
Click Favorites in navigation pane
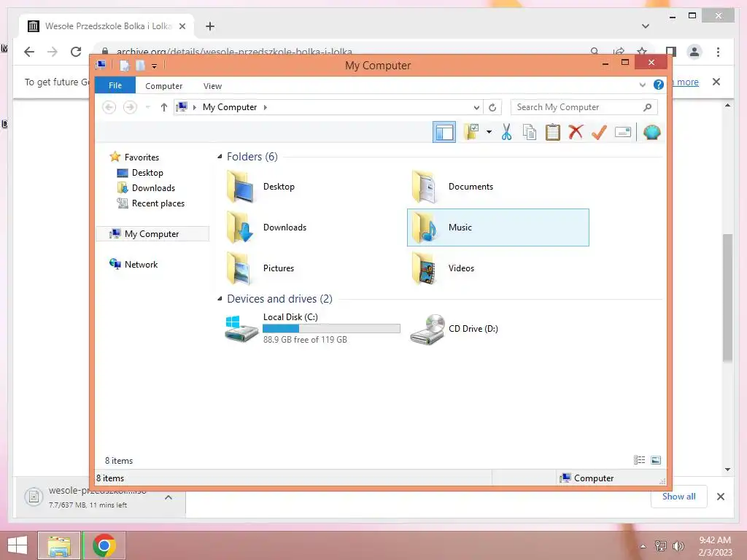[142, 157]
